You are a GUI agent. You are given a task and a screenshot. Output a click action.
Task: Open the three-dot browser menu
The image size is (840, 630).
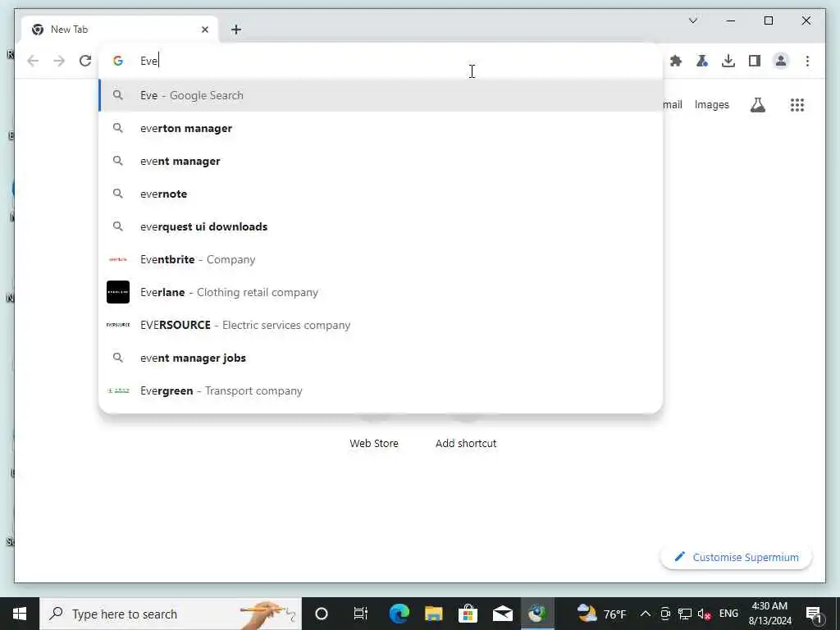pyautogui.click(x=807, y=61)
